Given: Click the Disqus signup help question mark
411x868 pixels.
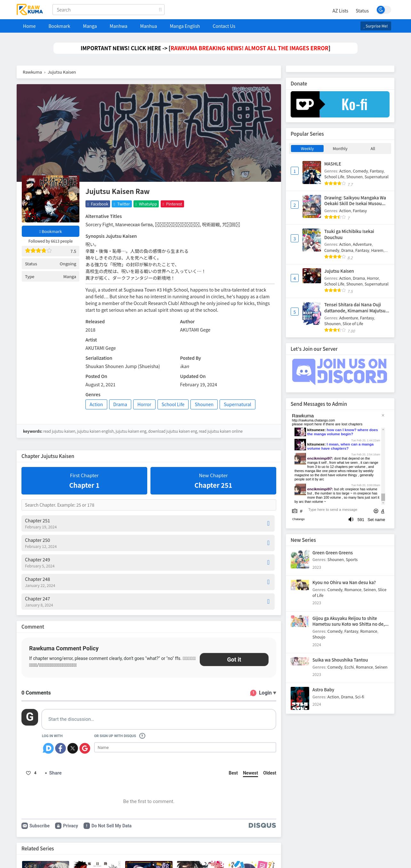Looking at the screenshot, I should (142, 735).
